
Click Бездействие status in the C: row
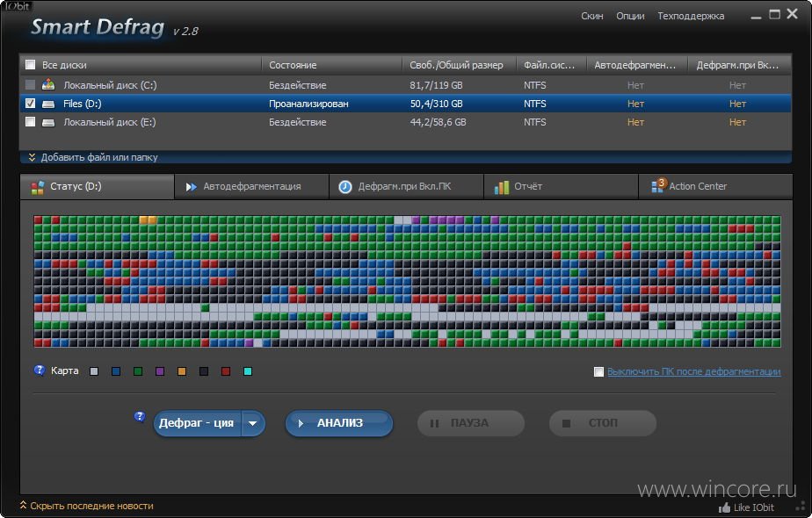pos(297,85)
